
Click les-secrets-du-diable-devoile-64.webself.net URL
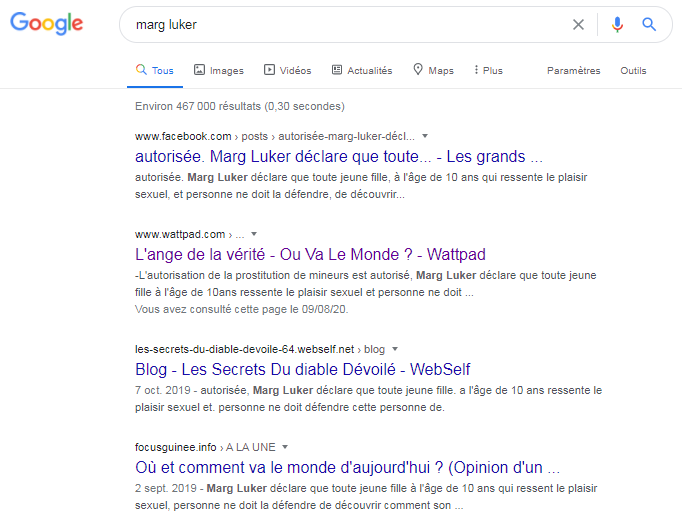(x=244, y=349)
